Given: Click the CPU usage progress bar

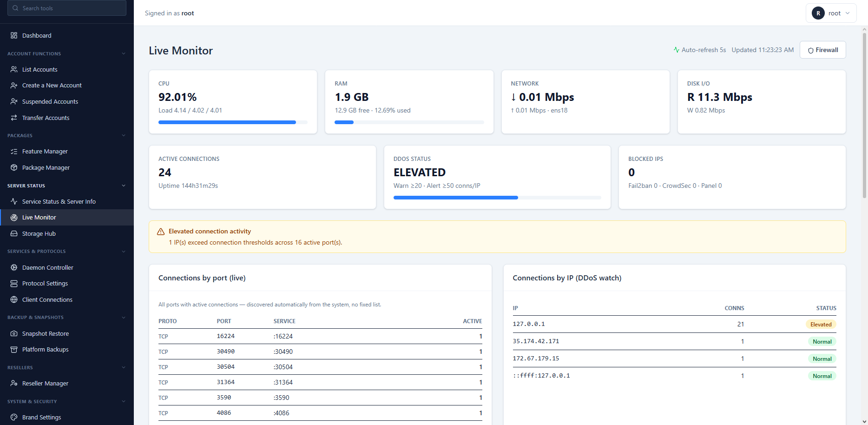Looking at the screenshot, I should click(233, 122).
